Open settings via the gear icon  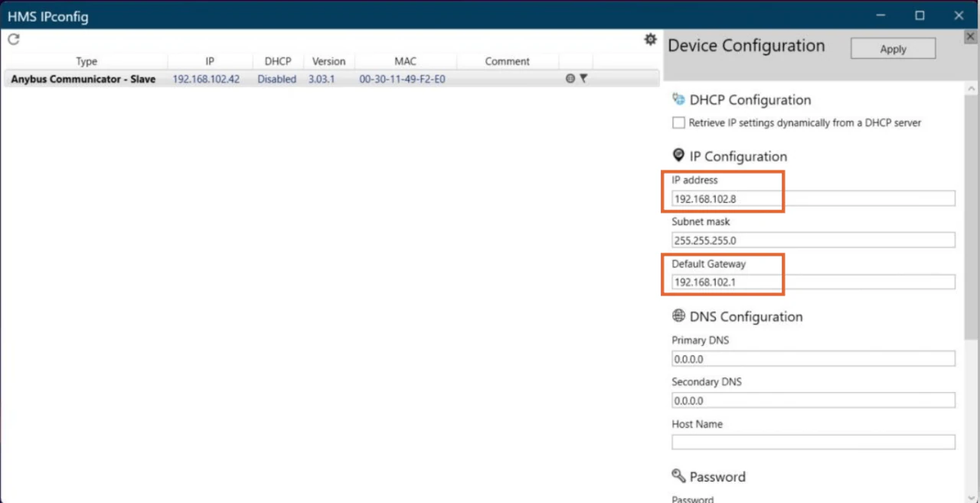(650, 39)
